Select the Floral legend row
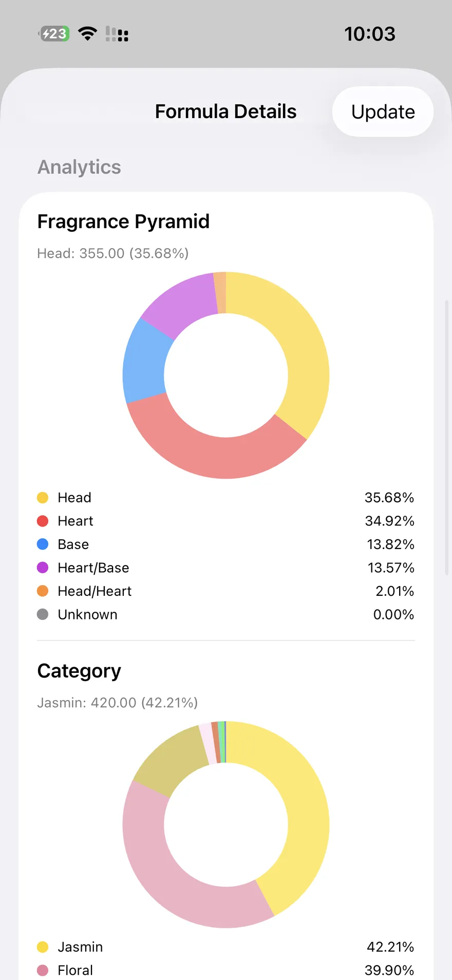 [x=226, y=970]
